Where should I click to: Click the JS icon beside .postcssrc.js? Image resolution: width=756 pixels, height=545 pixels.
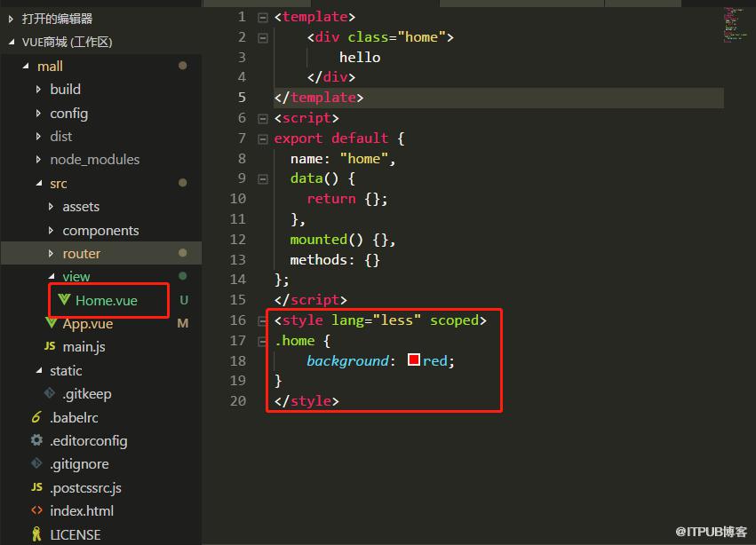(36, 487)
